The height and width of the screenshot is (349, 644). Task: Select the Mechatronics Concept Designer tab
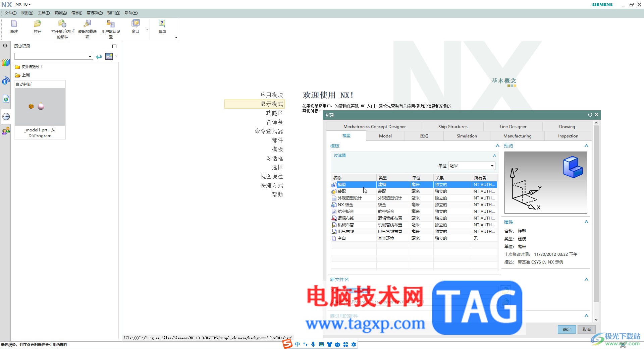tap(374, 126)
